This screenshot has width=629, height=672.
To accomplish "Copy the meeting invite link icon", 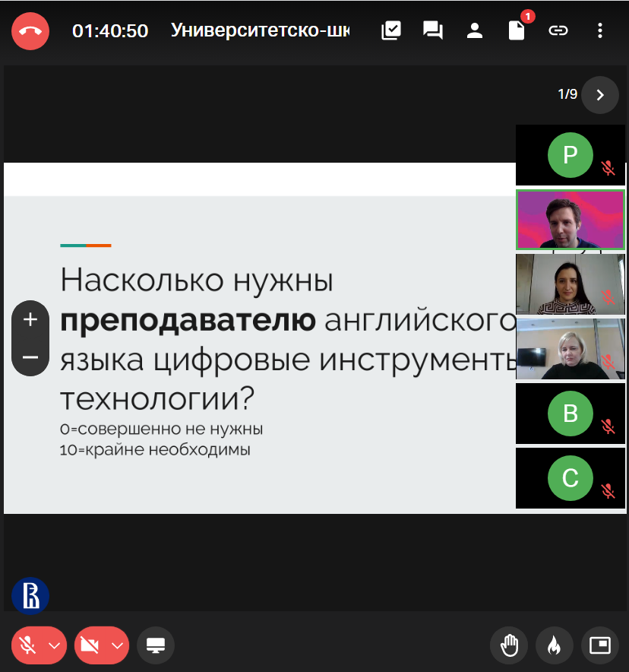I will (558, 30).
